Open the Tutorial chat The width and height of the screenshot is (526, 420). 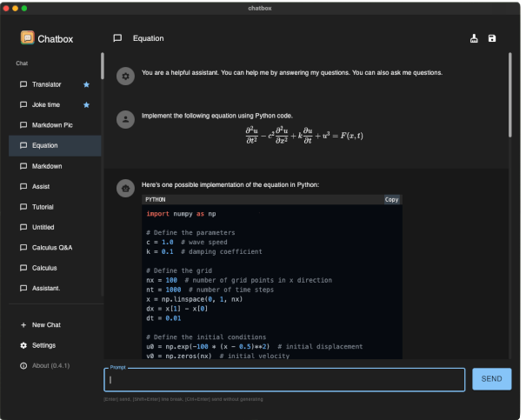[55, 207]
